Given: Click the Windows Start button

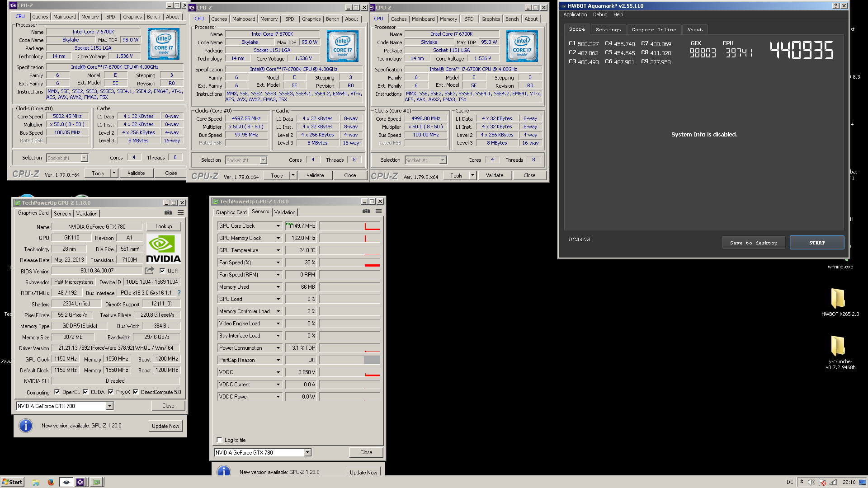Looking at the screenshot, I should click(12, 482).
